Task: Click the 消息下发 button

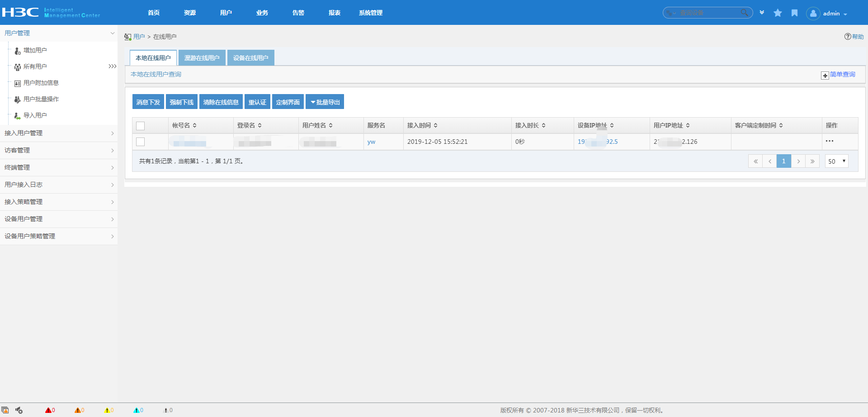Action: click(148, 102)
